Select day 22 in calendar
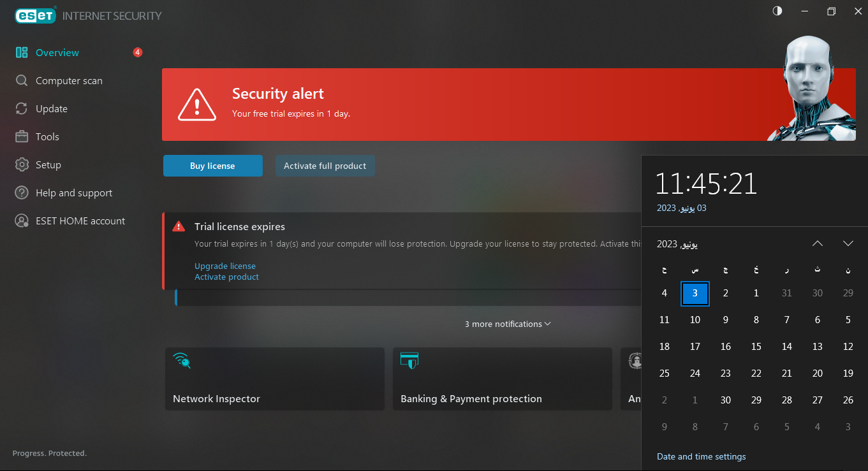868x471 pixels. click(x=756, y=373)
